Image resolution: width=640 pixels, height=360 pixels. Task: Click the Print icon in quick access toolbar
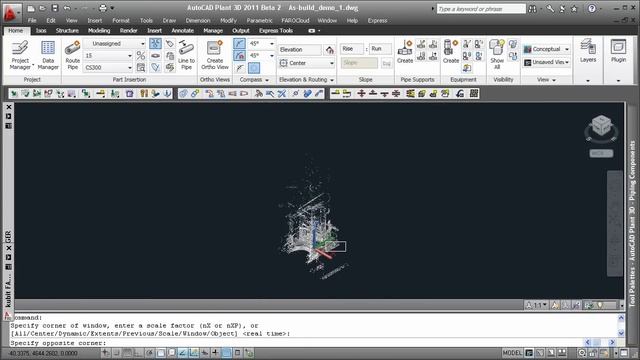click(x=103, y=8)
